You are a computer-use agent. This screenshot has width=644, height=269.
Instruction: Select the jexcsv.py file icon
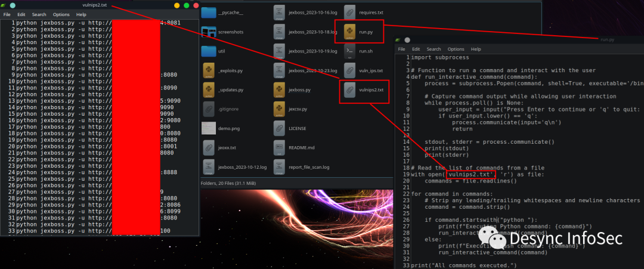[280, 109]
